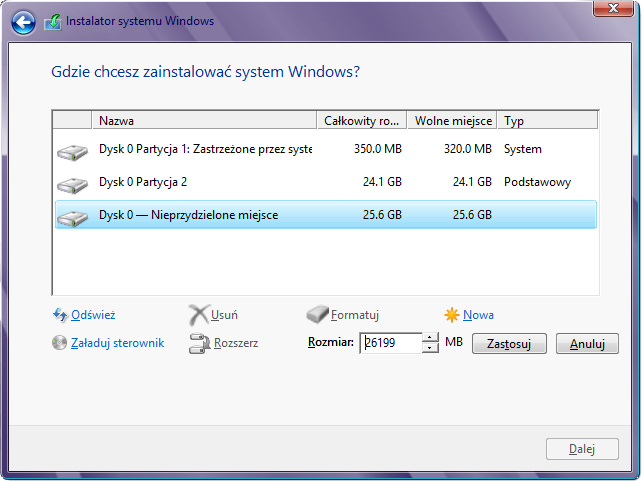Click the 350.0 MB total size cell
This screenshot has height=481, width=642.
point(378,149)
